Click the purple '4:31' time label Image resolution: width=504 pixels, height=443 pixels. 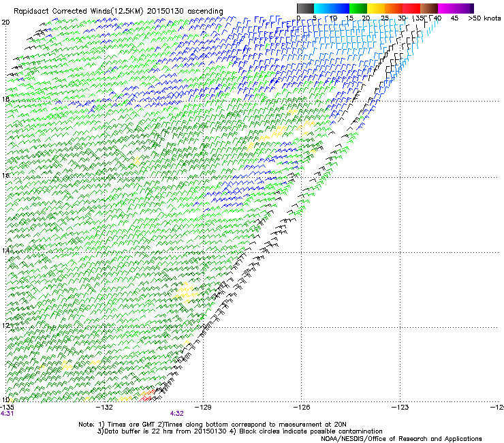point(7,414)
